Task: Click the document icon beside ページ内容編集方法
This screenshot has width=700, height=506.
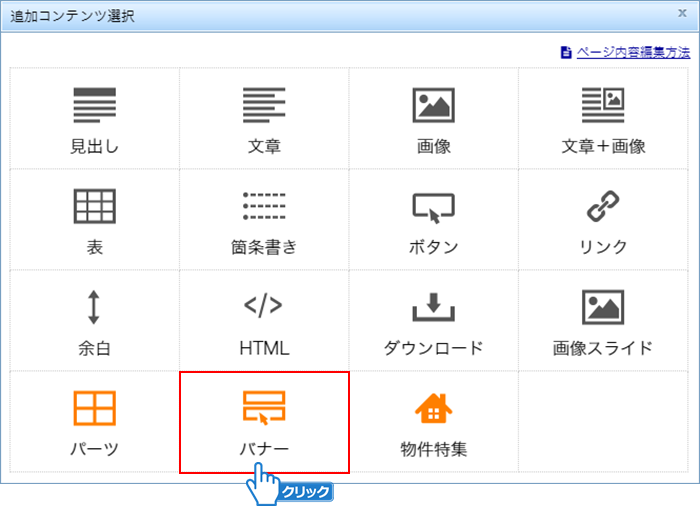Action: click(x=566, y=52)
